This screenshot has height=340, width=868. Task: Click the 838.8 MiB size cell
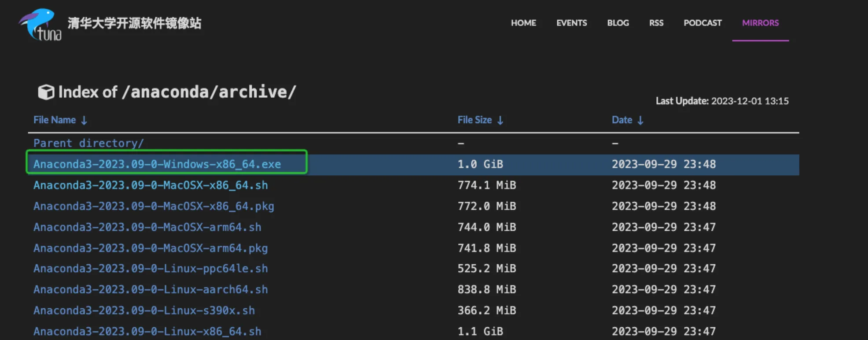click(487, 290)
